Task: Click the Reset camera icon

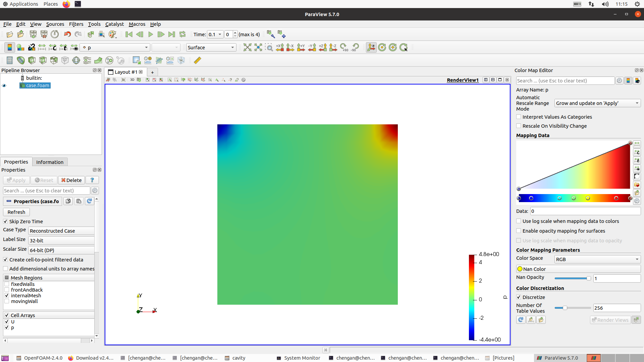Action: 247,48
